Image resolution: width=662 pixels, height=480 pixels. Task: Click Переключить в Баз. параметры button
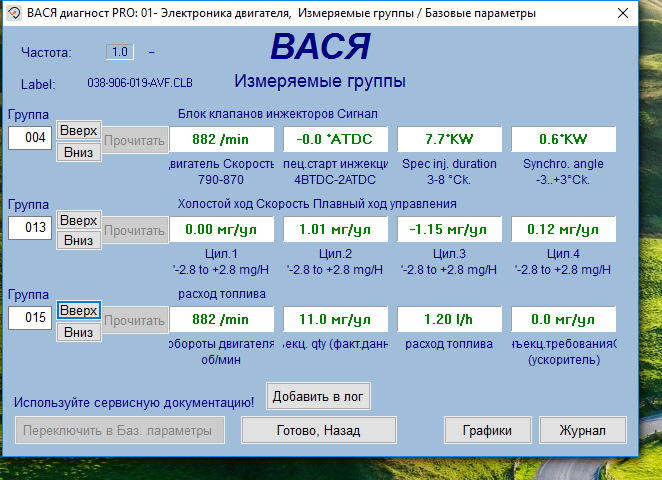119,430
